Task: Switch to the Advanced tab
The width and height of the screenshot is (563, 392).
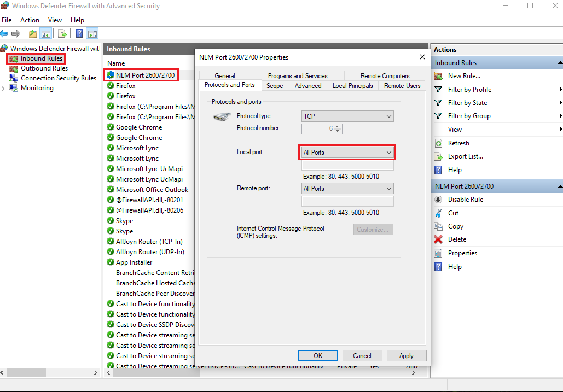Action: [308, 86]
